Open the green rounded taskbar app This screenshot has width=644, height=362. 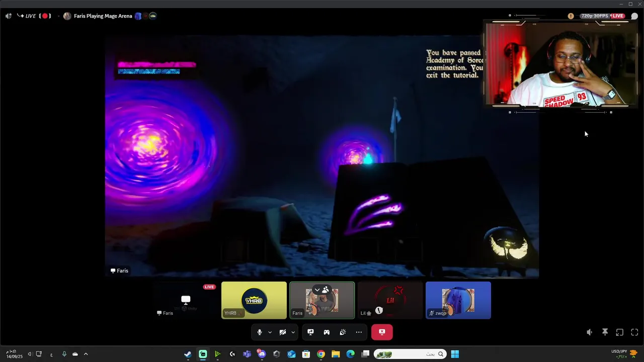point(203,354)
